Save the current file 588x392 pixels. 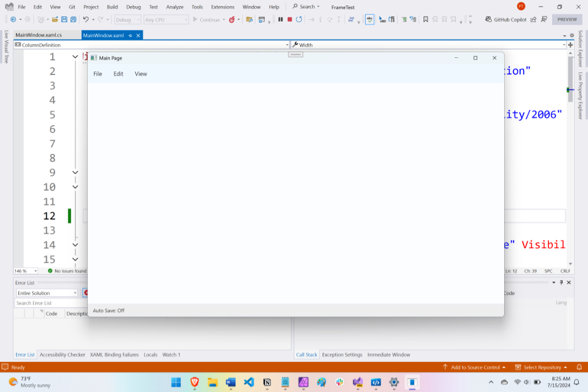(64, 19)
